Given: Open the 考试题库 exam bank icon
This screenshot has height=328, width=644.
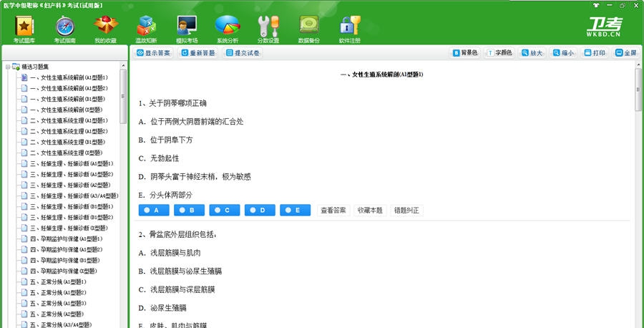Looking at the screenshot, I should pyautogui.click(x=24, y=29).
